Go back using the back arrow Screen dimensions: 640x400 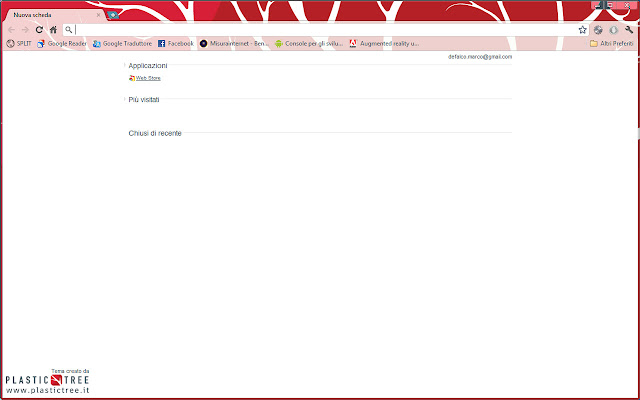click(x=11, y=30)
